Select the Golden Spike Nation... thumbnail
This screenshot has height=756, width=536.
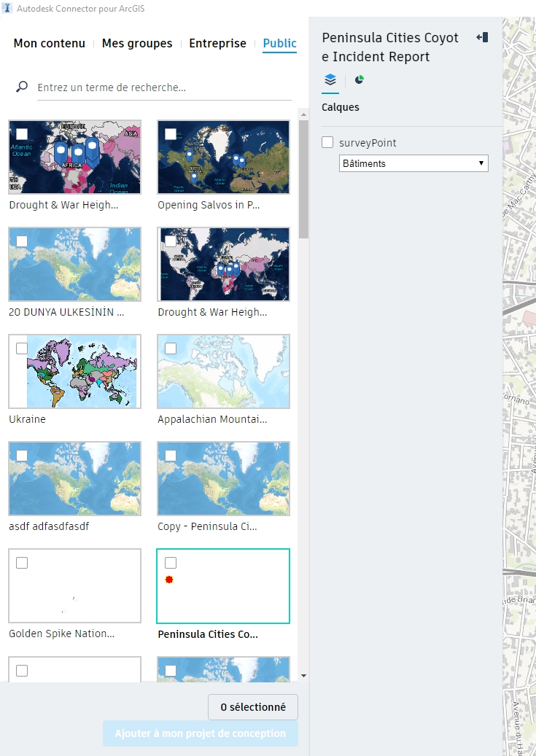[x=75, y=586]
